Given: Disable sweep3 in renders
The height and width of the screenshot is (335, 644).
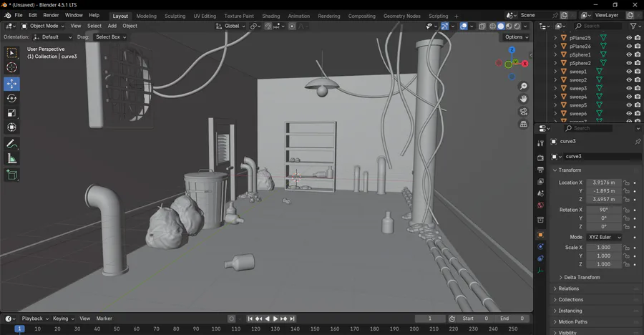Looking at the screenshot, I should point(638,88).
